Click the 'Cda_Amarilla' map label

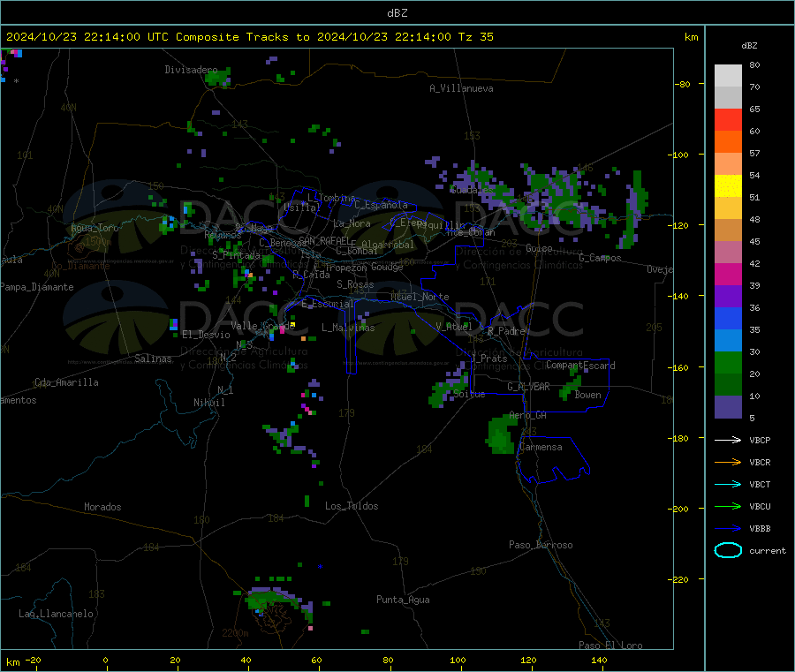click(66, 382)
